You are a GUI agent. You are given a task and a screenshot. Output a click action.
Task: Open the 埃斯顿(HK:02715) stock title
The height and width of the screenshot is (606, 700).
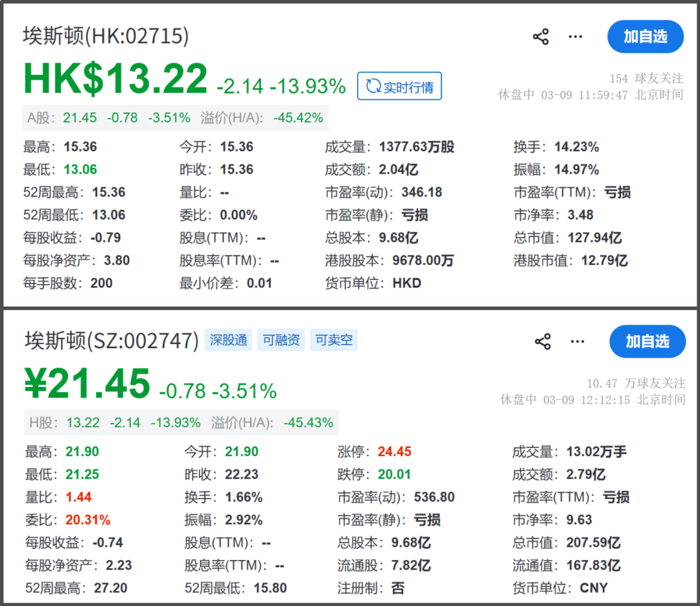point(106,36)
